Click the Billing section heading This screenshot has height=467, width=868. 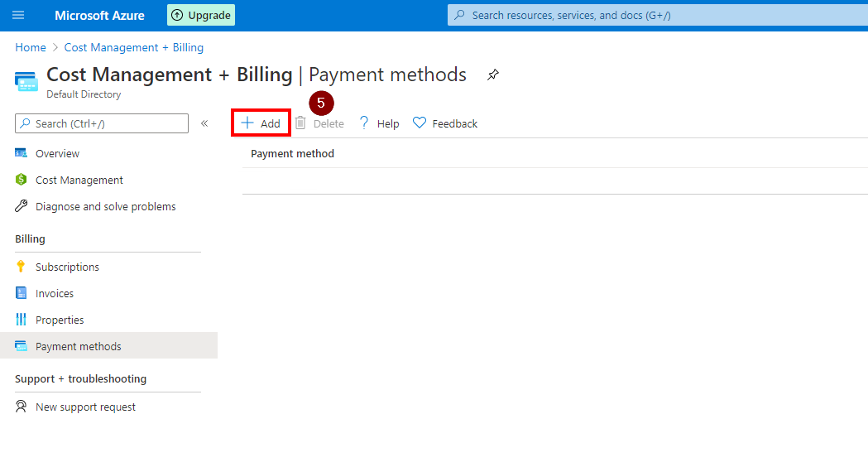(x=30, y=238)
